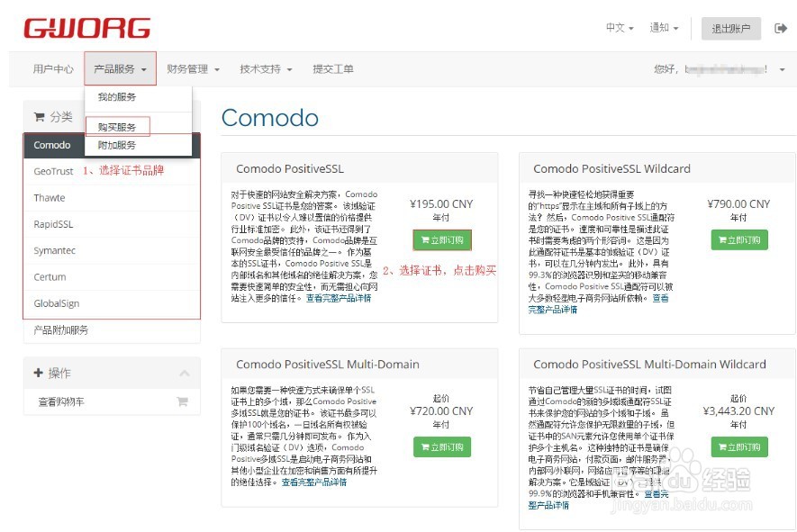
Task: Click 查看购物车 link
Action: [x=61, y=401]
